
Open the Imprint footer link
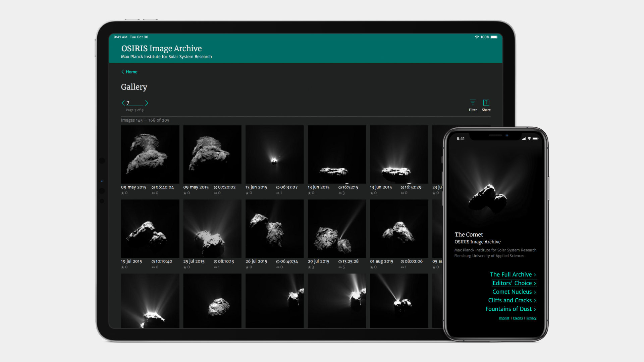504,318
